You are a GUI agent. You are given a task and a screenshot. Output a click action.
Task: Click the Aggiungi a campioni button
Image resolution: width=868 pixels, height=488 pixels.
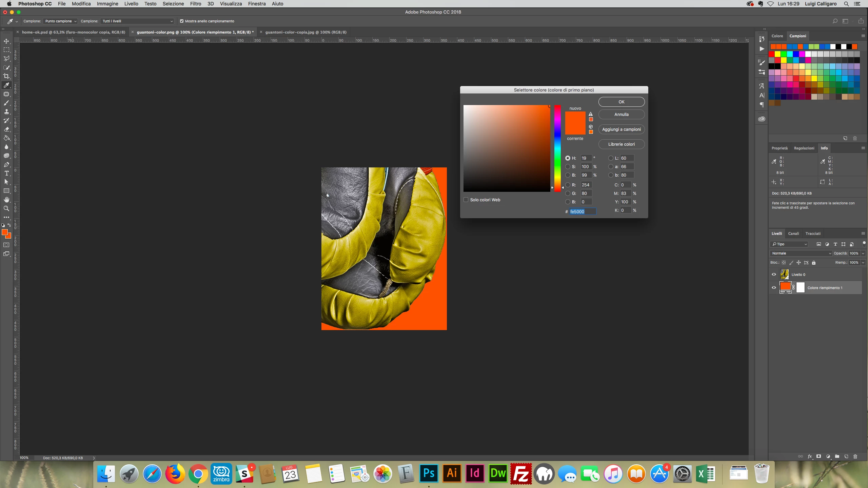621,129
